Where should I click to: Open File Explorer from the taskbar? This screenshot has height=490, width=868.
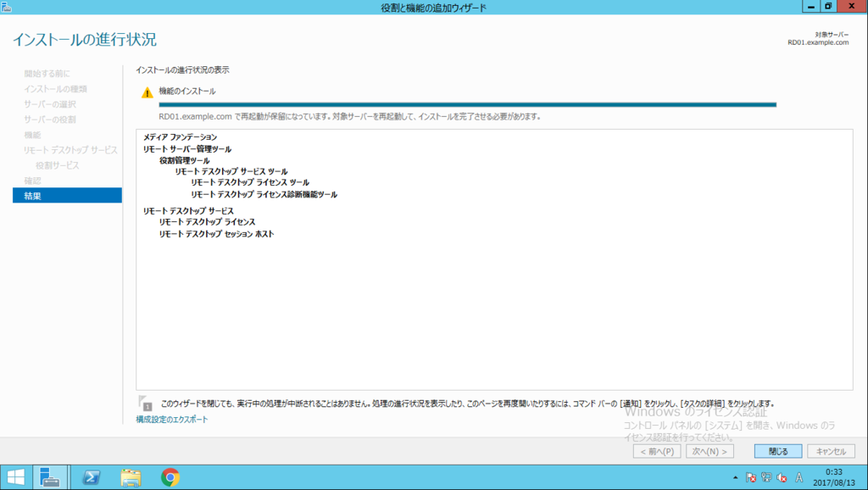[x=129, y=478]
